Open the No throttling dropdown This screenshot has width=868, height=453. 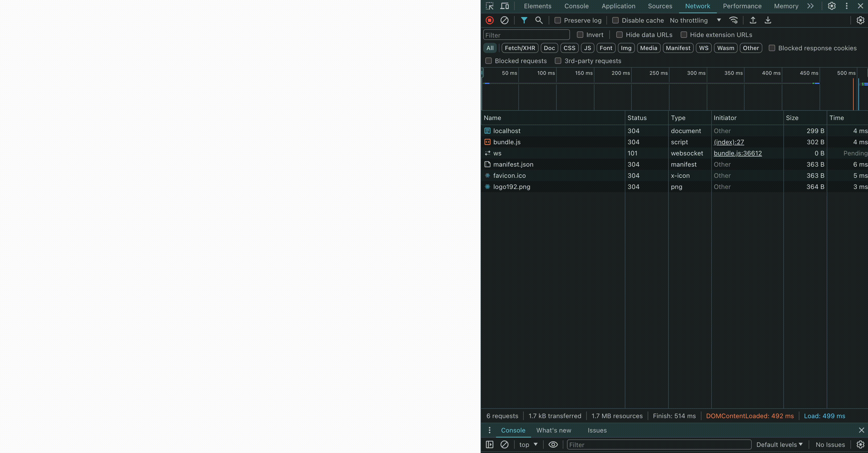point(695,20)
